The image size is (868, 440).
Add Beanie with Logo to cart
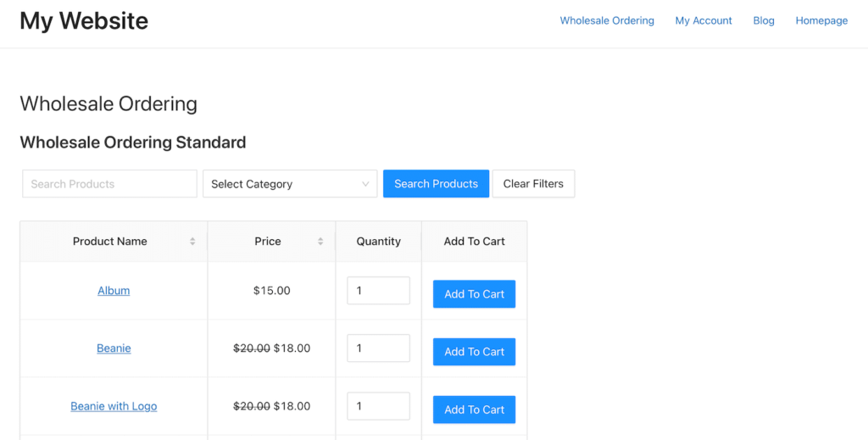474,409
